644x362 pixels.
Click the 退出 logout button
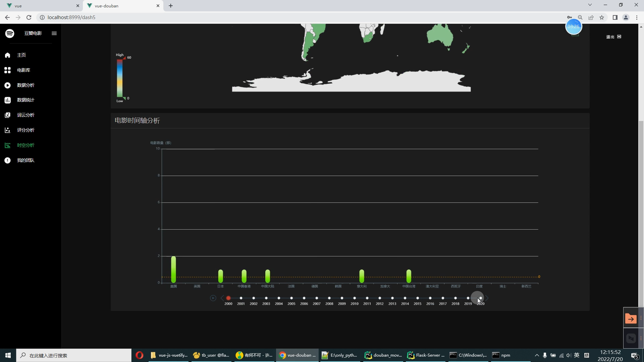pyautogui.click(x=613, y=37)
